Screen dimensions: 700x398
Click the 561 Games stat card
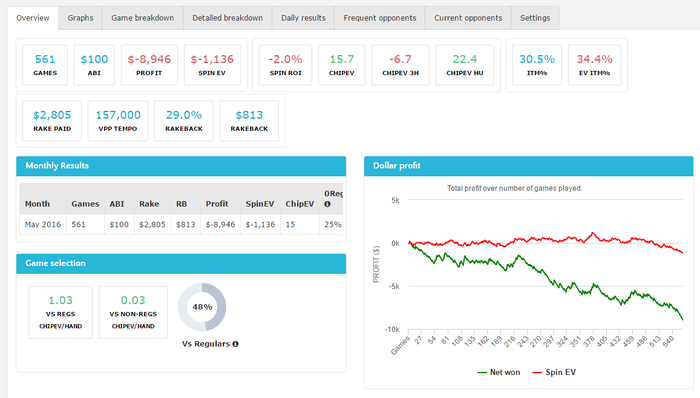click(45, 65)
